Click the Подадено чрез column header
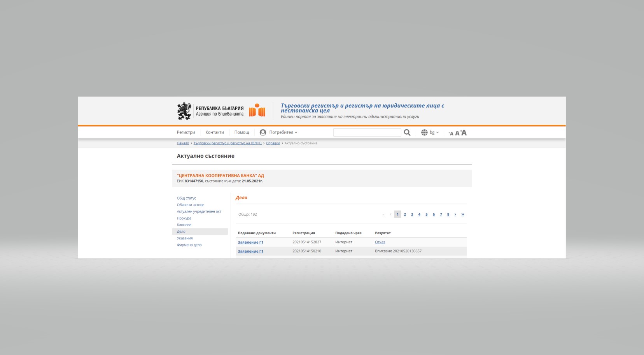This screenshot has width=644, height=355. 348,233
